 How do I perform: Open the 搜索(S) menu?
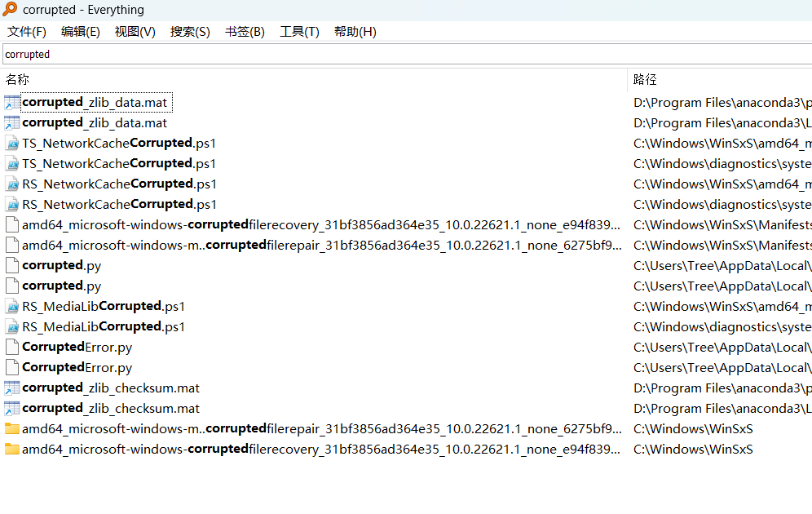pyautogui.click(x=190, y=32)
